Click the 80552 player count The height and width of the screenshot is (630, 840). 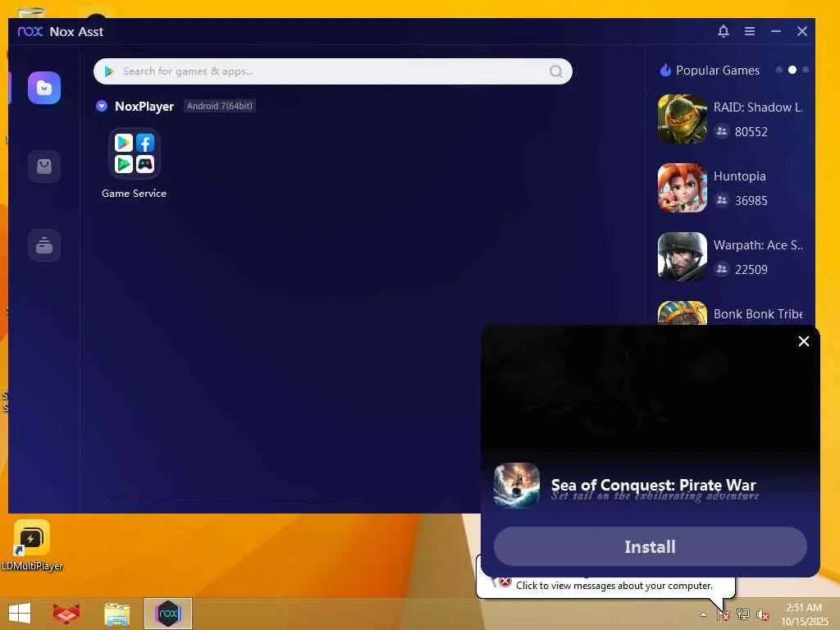click(751, 132)
